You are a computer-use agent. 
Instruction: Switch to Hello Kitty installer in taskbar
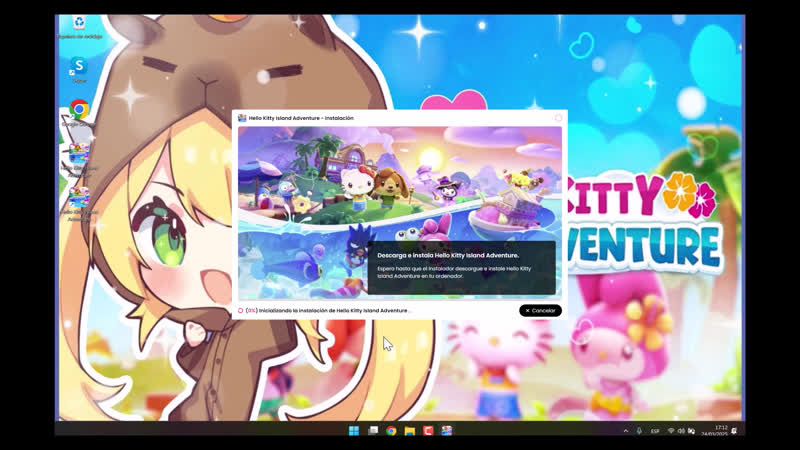coord(447,431)
